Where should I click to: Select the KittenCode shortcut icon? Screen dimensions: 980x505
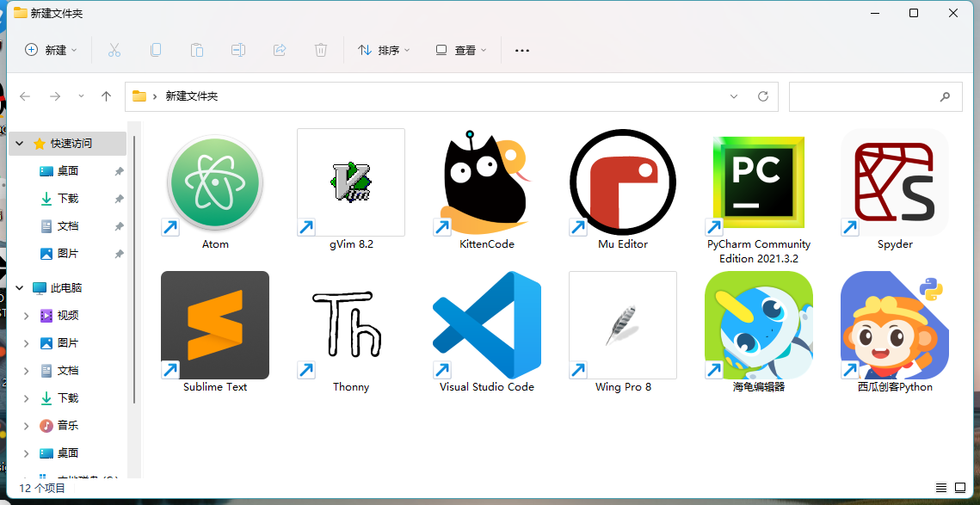pyautogui.click(x=487, y=182)
